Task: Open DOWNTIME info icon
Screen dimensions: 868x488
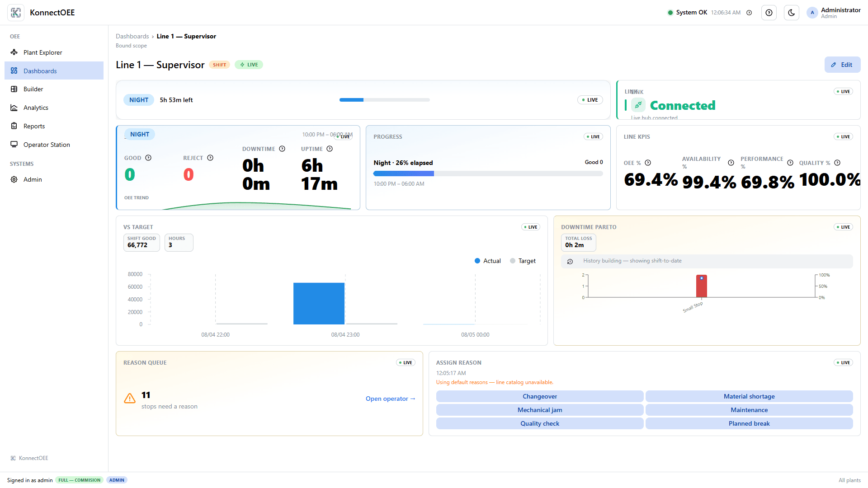Action: point(282,149)
